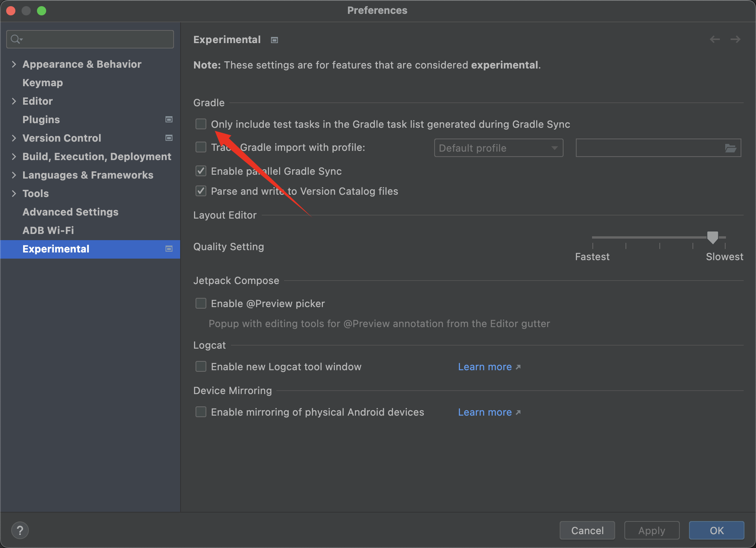Click the back navigation arrow icon

coord(715,39)
